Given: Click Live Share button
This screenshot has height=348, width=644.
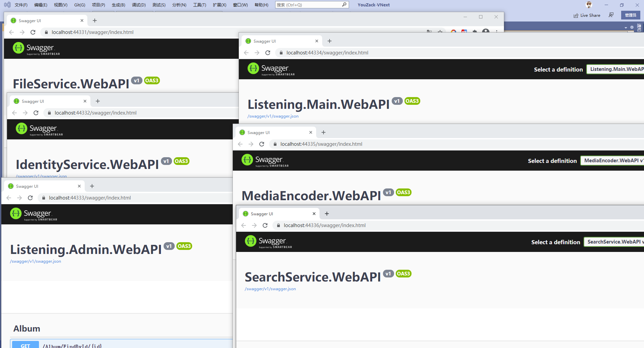Looking at the screenshot, I should point(587,15).
